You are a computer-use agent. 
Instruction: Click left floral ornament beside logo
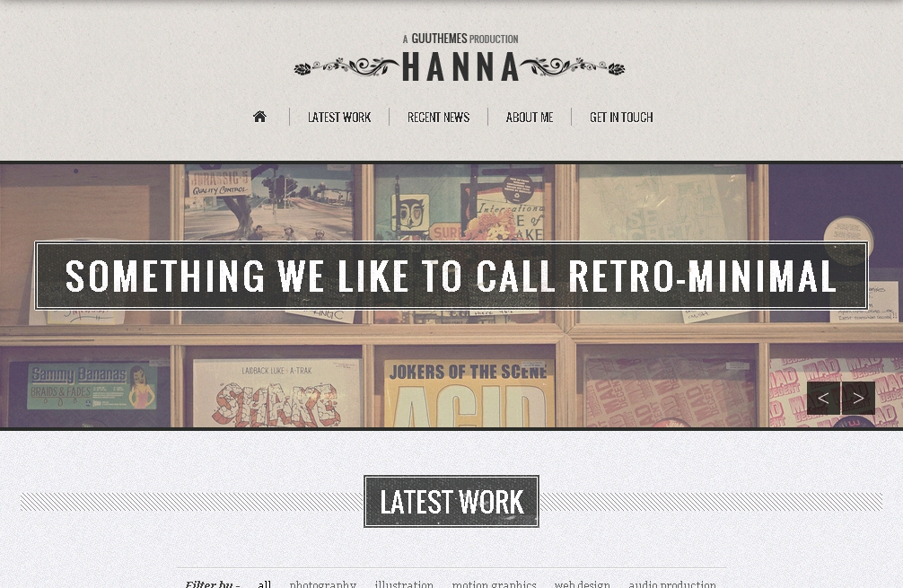click(x=346, y=66)
